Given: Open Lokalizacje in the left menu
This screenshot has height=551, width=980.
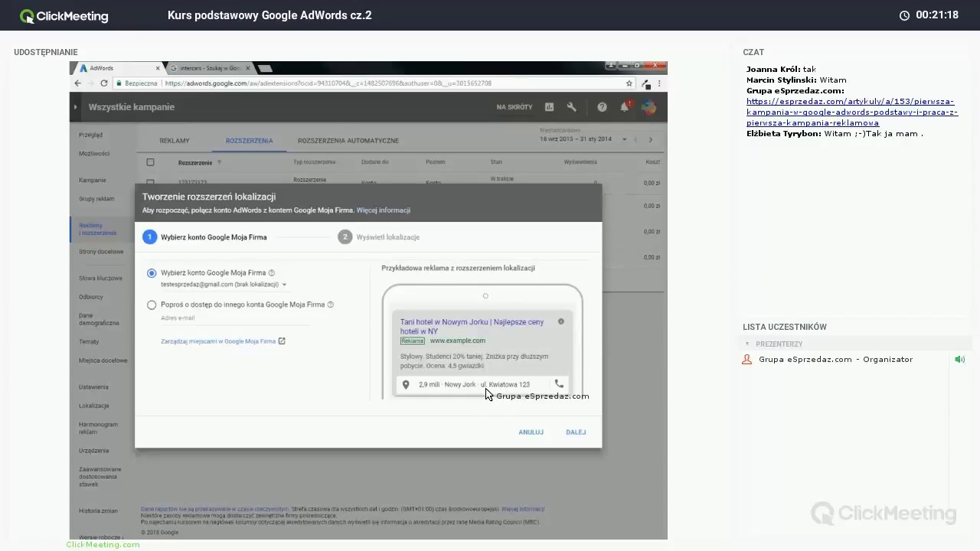Looking at the screenshot, I should coord(94,406).
